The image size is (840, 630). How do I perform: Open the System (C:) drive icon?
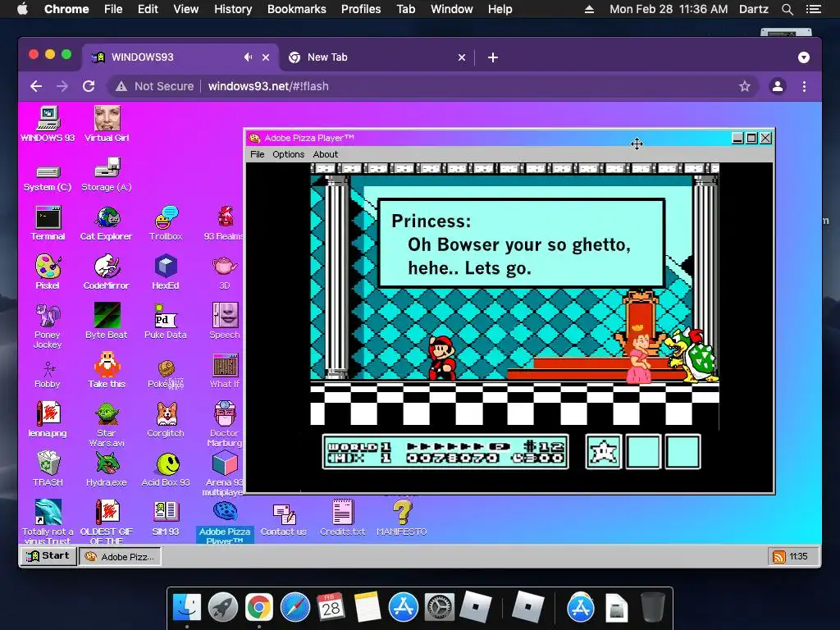click(x=48, y=177)
